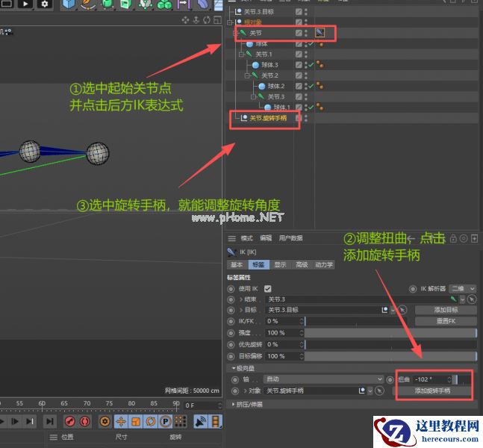Click the red record keyframe icon

coord(70,421)
